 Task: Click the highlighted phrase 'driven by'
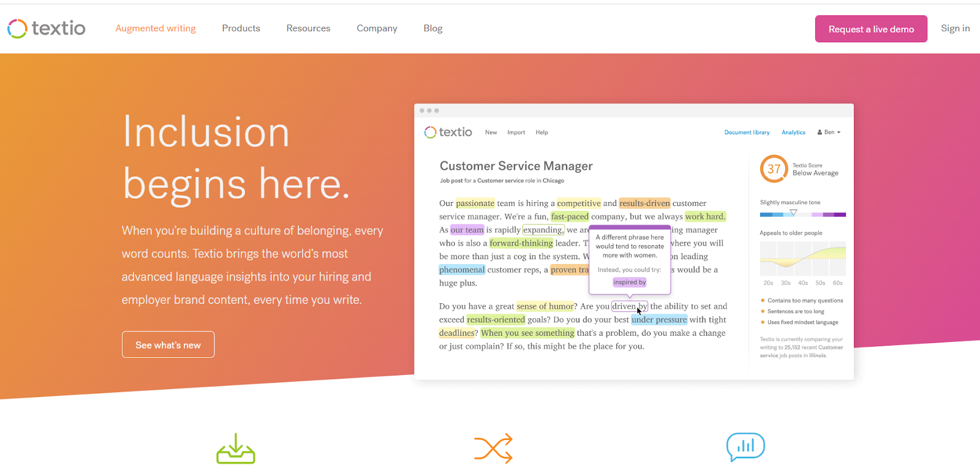click(x=630, y=306)
